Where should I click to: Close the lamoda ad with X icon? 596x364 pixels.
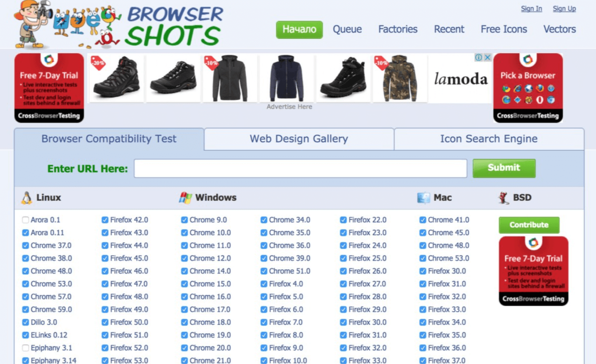[487, 58]
